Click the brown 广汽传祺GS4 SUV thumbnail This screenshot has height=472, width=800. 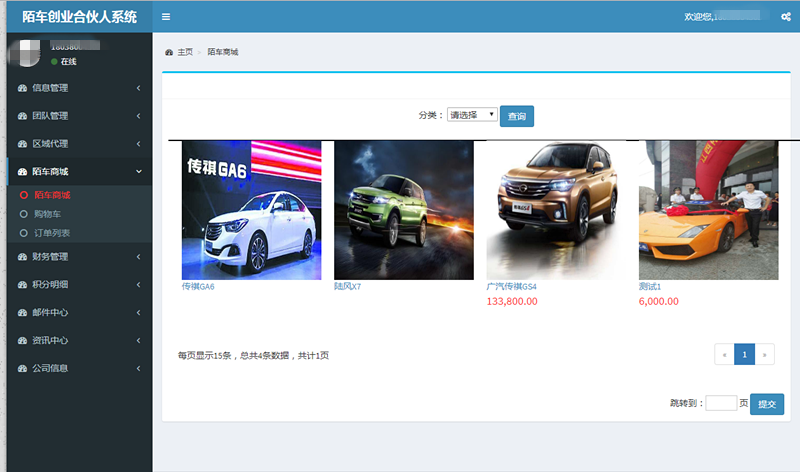[x=556, y=210]
